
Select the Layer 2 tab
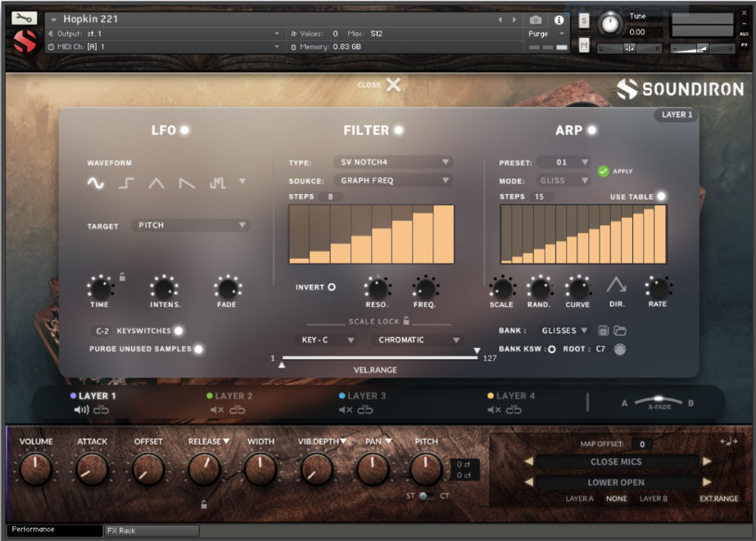[x=233, y=395]
